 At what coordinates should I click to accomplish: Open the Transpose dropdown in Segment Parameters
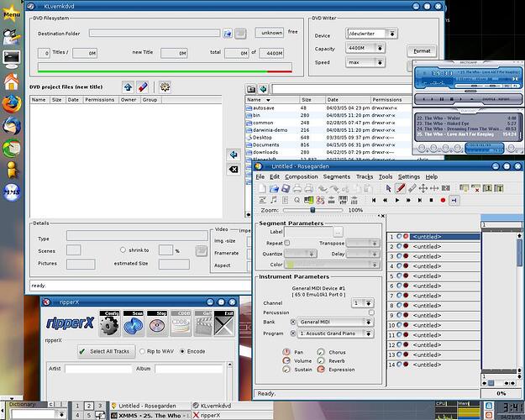tap(363, 243)
